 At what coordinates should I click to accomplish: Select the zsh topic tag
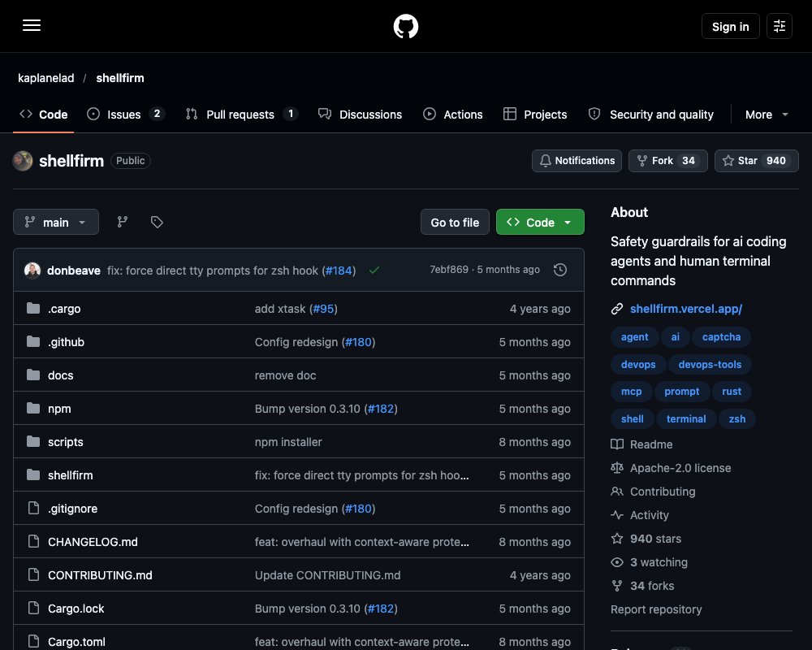(x=737, y=418)
